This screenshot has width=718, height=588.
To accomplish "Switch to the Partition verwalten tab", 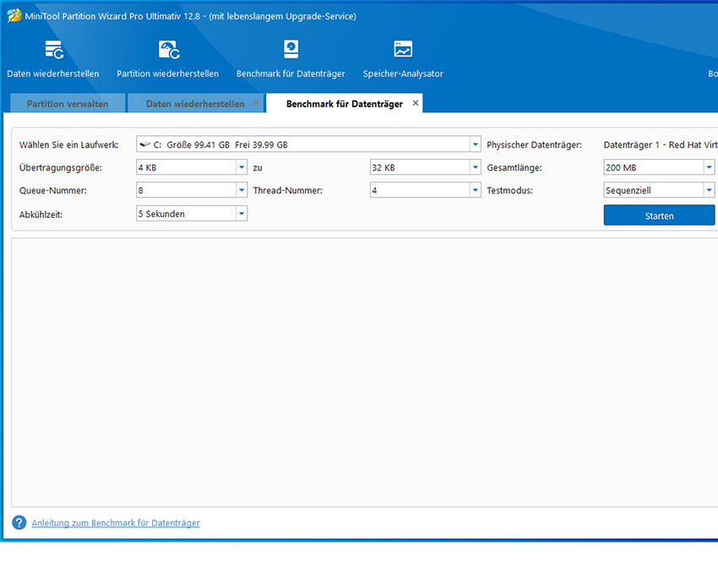I will coord(67,104).
